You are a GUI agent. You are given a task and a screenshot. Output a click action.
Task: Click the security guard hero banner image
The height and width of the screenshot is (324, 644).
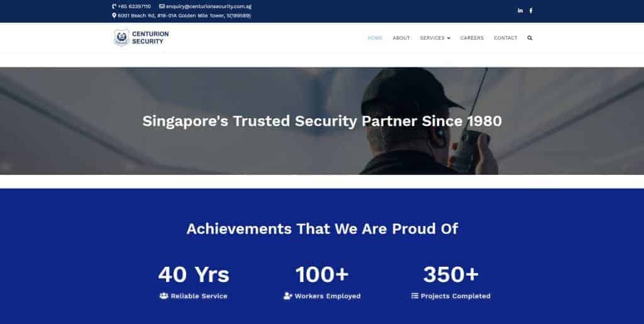tap(322, 121)
